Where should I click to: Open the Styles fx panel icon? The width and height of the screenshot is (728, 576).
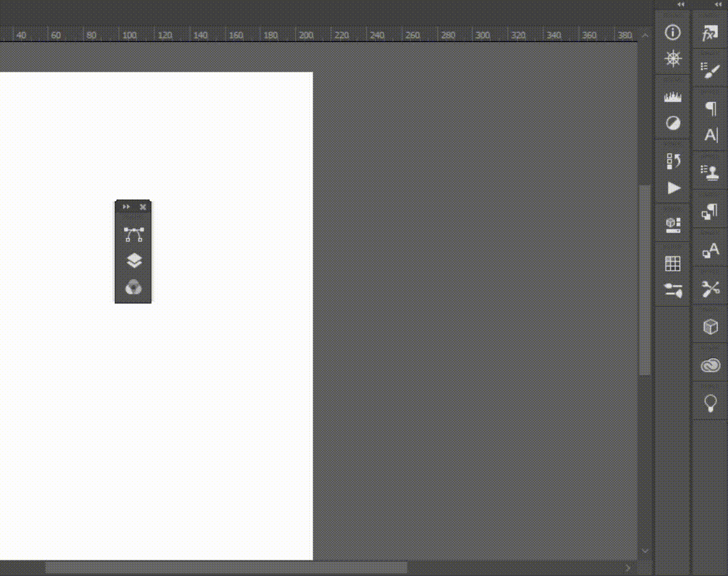pos(710,33)
